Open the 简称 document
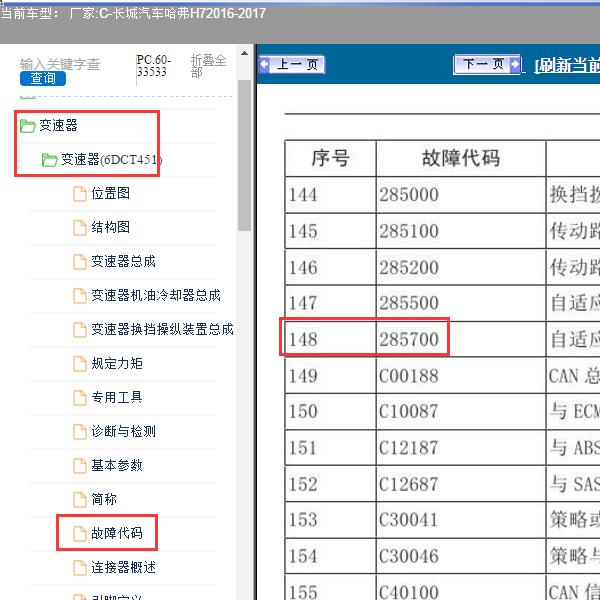The image size is (600, 600). [x=104, y=499]
